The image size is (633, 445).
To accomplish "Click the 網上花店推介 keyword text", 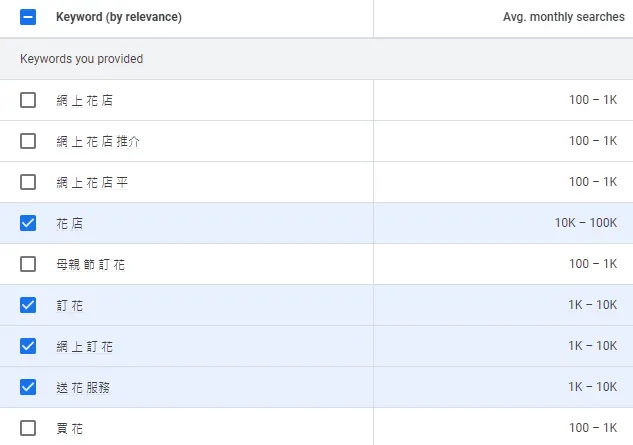I will click(98, 141).
